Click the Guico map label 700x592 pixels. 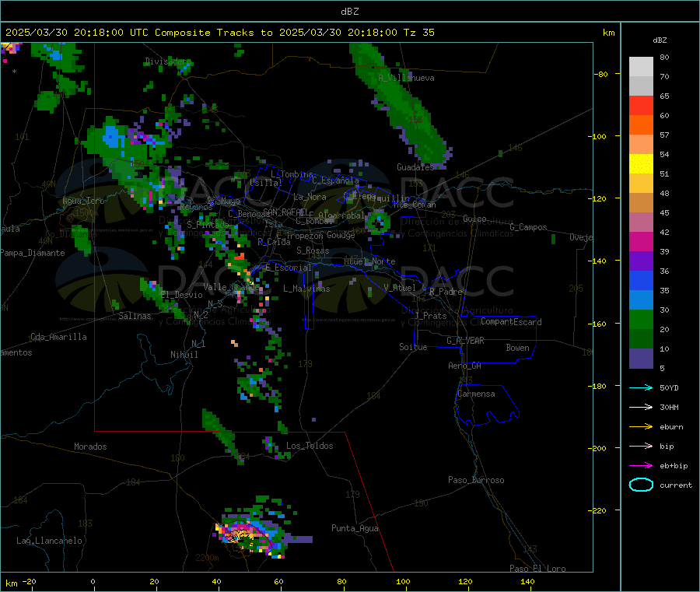(474, 219)
